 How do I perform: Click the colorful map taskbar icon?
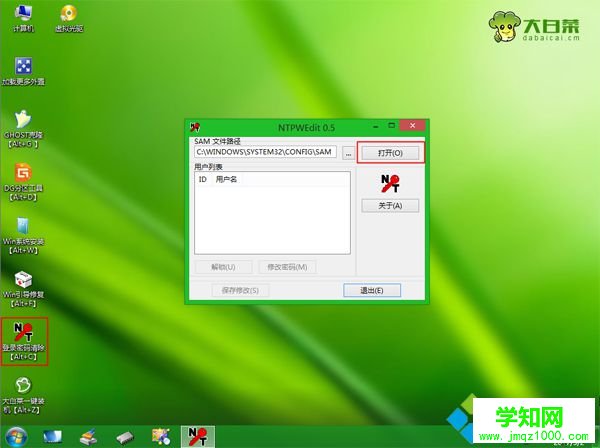[161, 437]
